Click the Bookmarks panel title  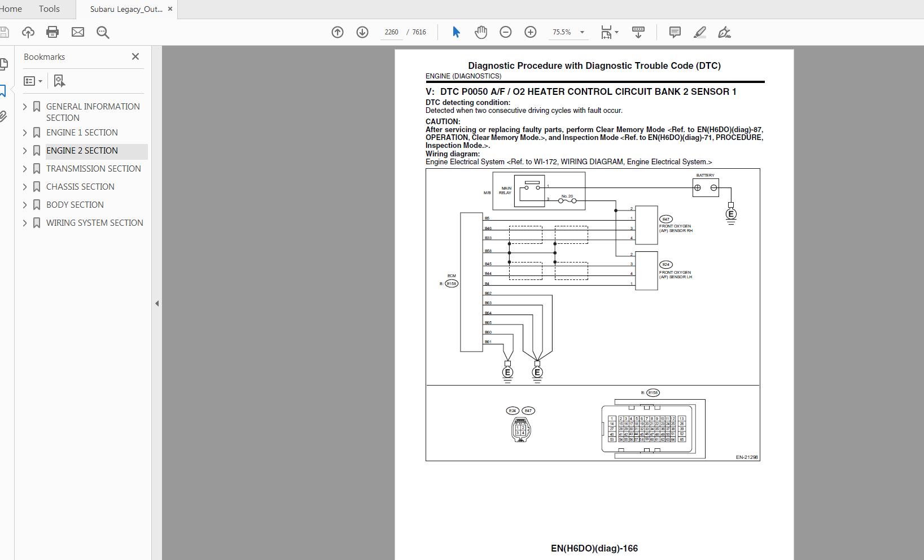coord(44,56)
